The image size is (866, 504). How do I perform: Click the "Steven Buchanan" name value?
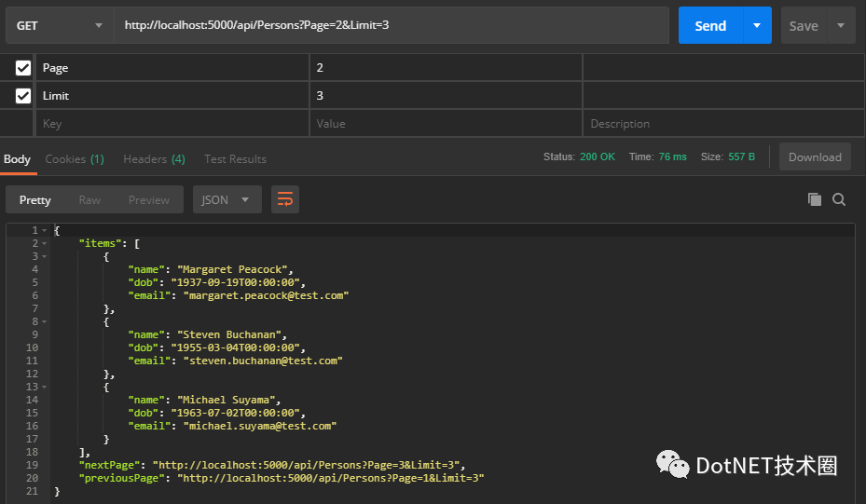[x=229, y=334]
